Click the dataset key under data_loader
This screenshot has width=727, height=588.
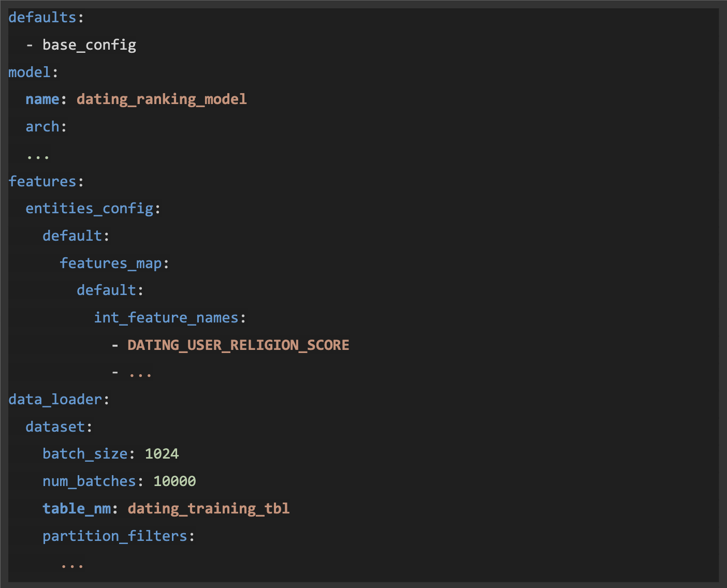click(55, 427)
